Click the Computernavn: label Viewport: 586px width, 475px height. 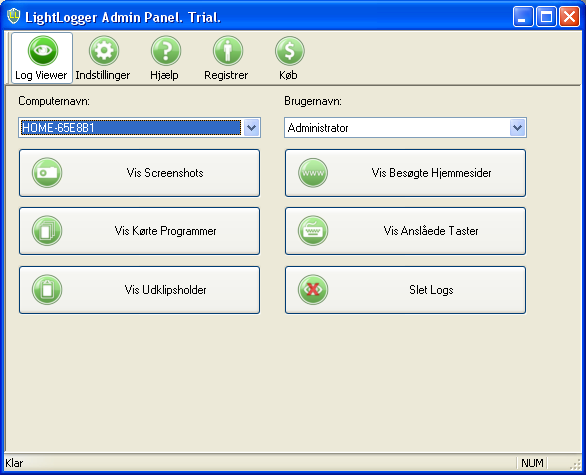pos(54,101)
